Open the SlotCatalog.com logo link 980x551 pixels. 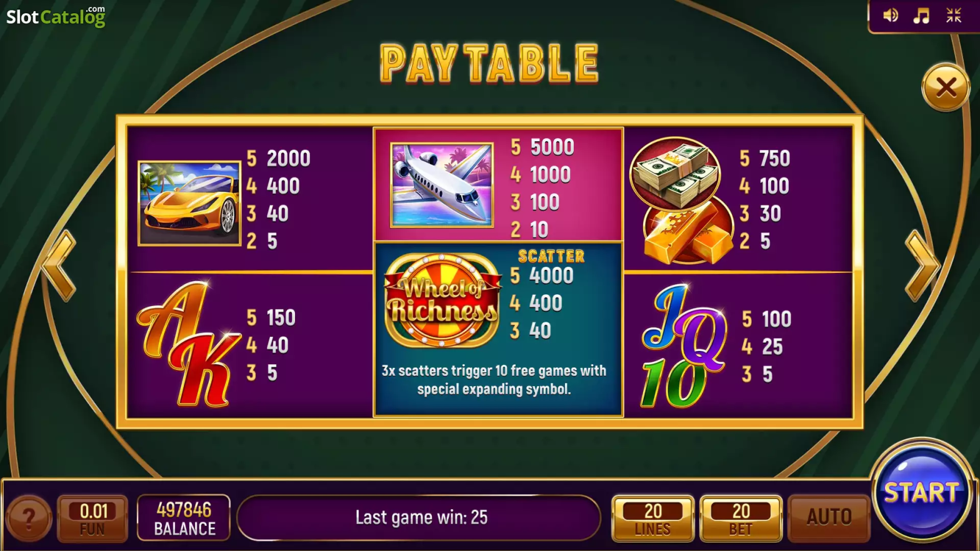pyautogui.click(x=56, y=16)
